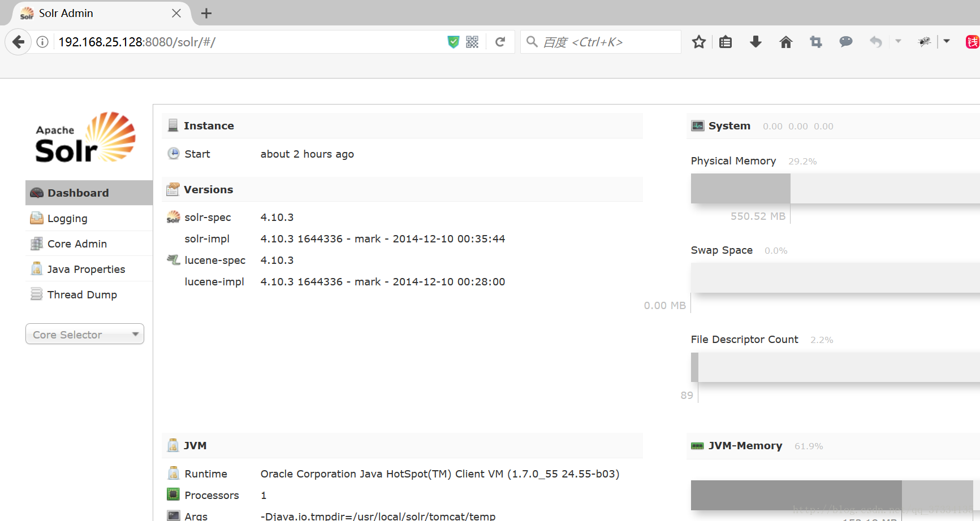Open the QR code icon in address bar

click(472, 42)
